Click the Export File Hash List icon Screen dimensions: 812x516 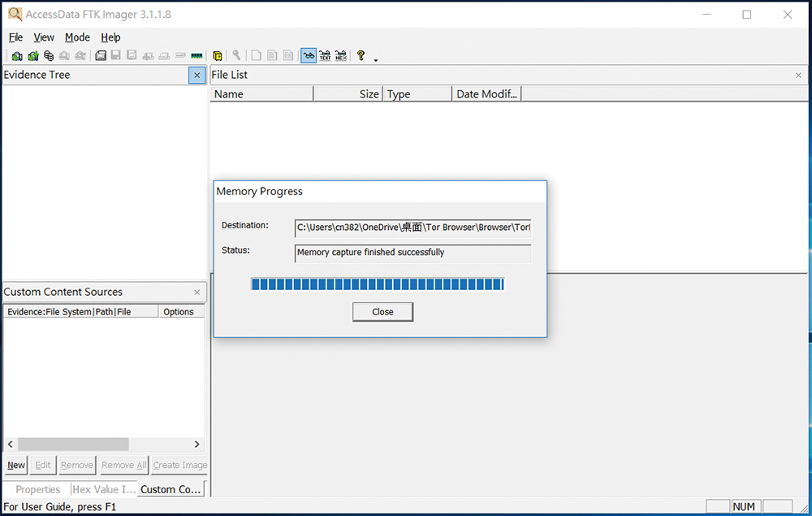(272, 55)
